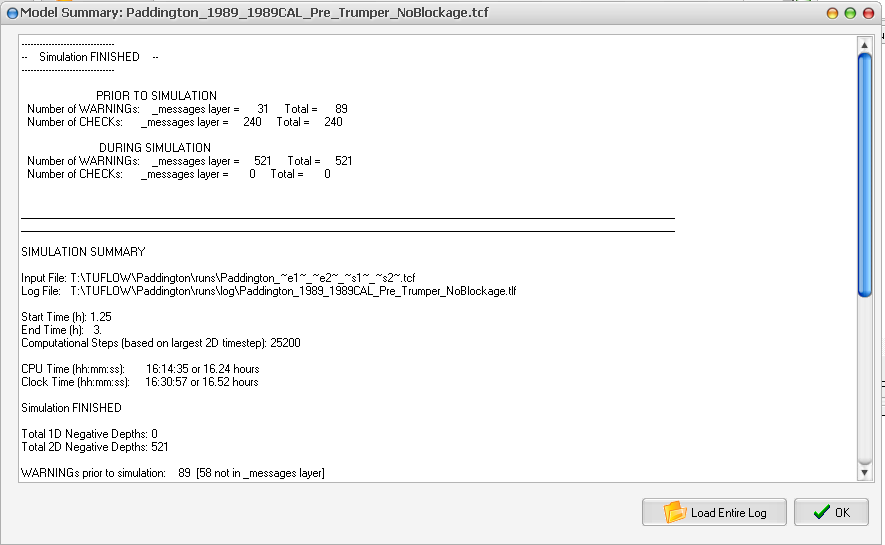The width and height of the screenshot is (885, 545).
Task: Click the scrollbar down arrow
Action: pos(865,472)
